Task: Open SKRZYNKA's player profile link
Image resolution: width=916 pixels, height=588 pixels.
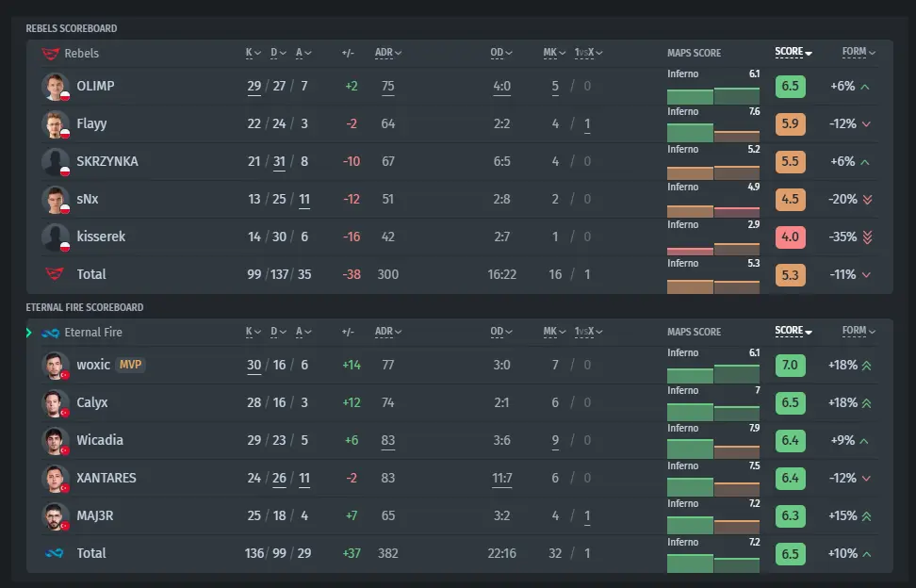Action: coord(107,162)
